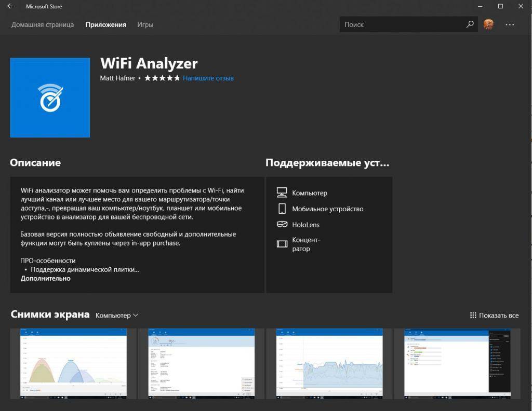This screenshot has width=532, height=411.
Task: Focus the Поиск search field
Action: 408,24
